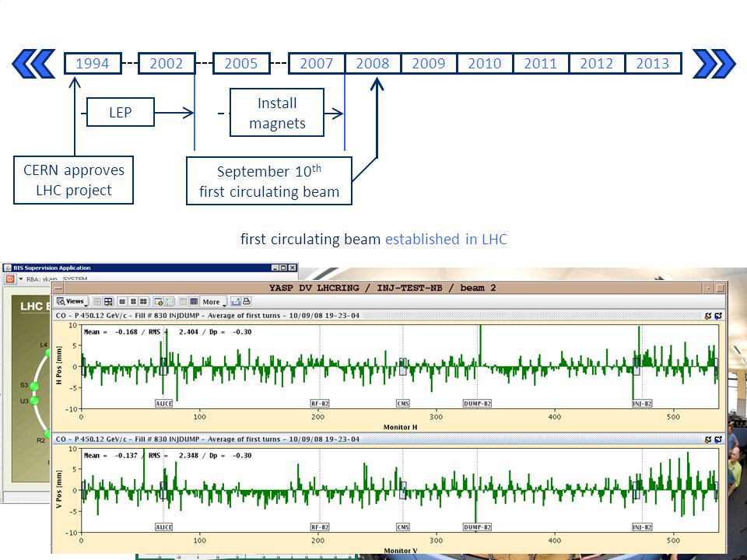Screen dimensions: 747x560
Task: Expand the More dropdown menu
Action: (x=213, y=302)
